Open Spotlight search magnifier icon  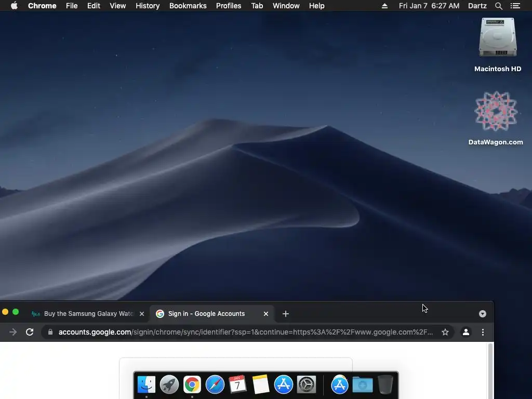(498, 6)
